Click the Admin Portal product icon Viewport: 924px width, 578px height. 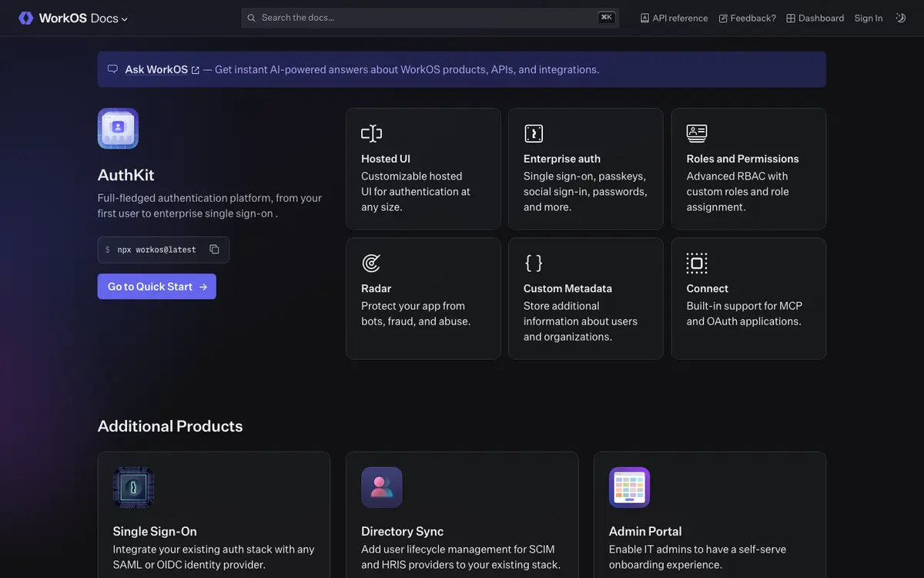tap(630, 487)
